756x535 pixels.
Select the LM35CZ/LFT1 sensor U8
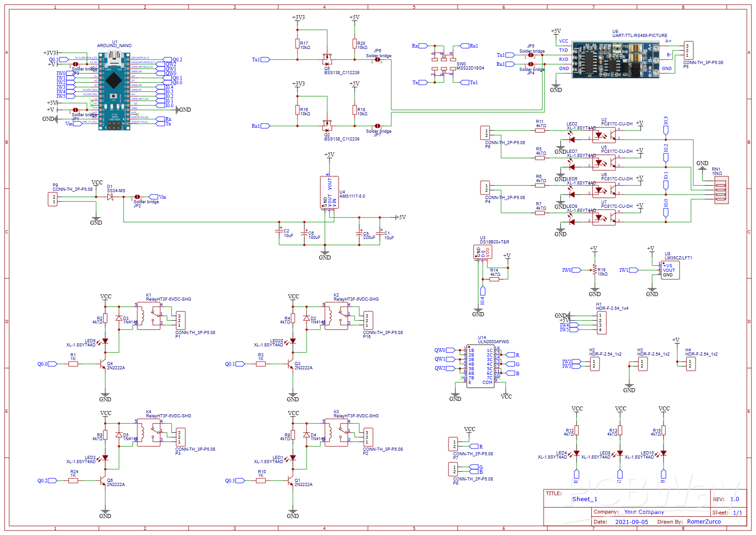click(671, 270)
